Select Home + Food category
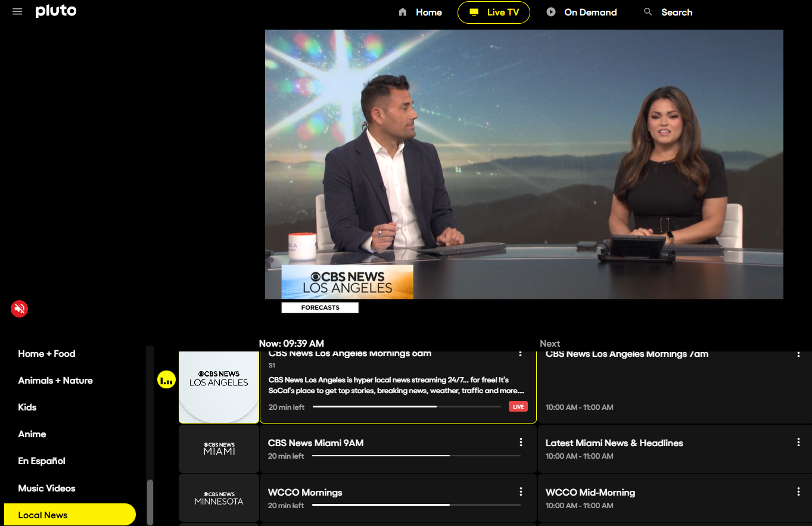 click(46, 354)
